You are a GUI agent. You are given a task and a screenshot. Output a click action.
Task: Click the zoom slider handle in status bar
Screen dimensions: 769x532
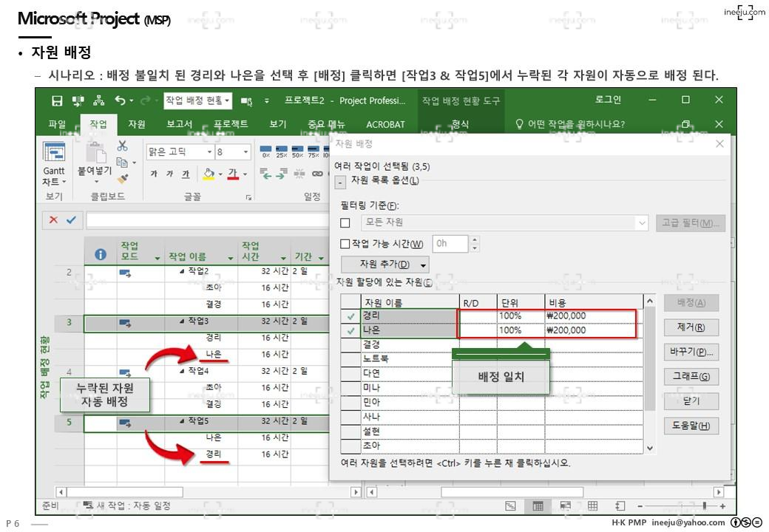(705, 506)
